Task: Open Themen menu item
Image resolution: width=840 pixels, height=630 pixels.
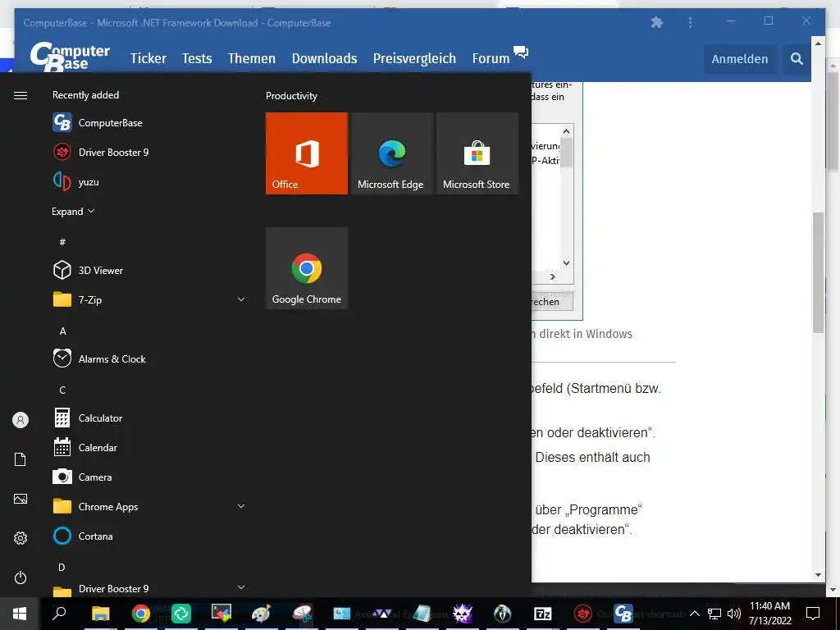Action: [x=251, y=58]
